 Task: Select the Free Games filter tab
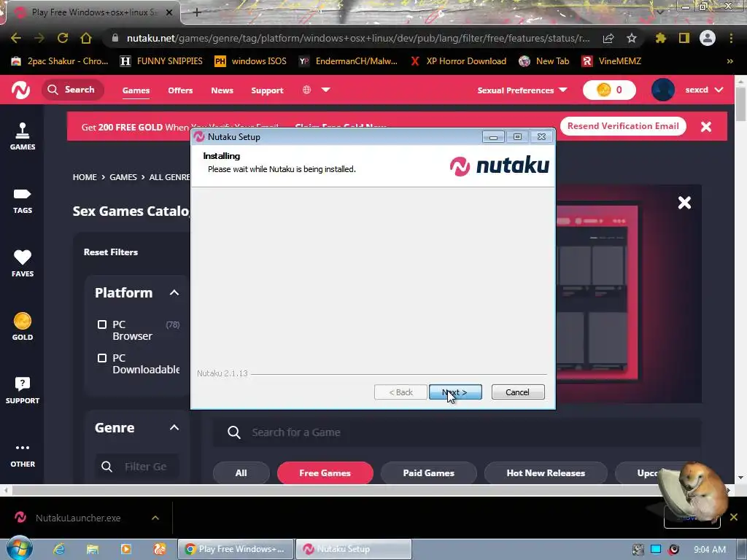click(x=325, y=472)
